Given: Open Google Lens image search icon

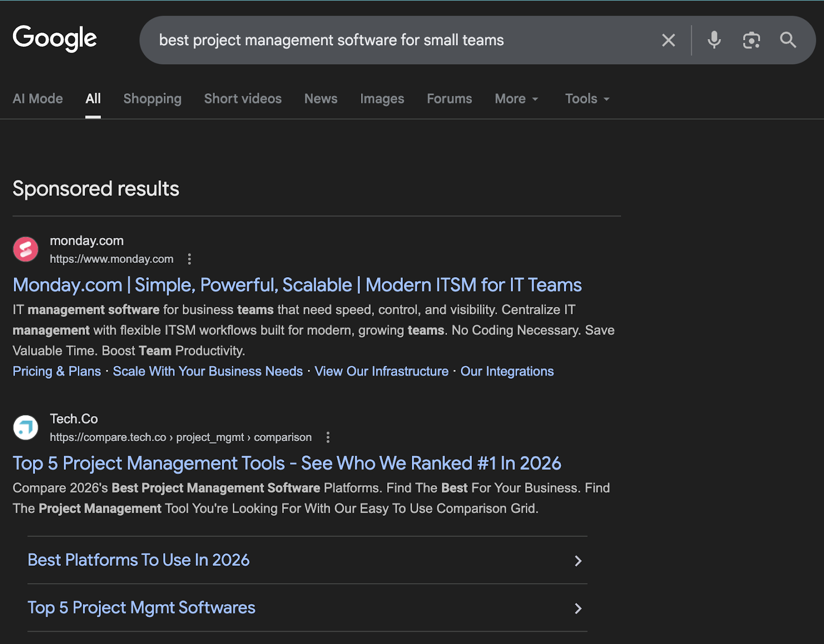Looking at the screenshot, I should (751, 40).
